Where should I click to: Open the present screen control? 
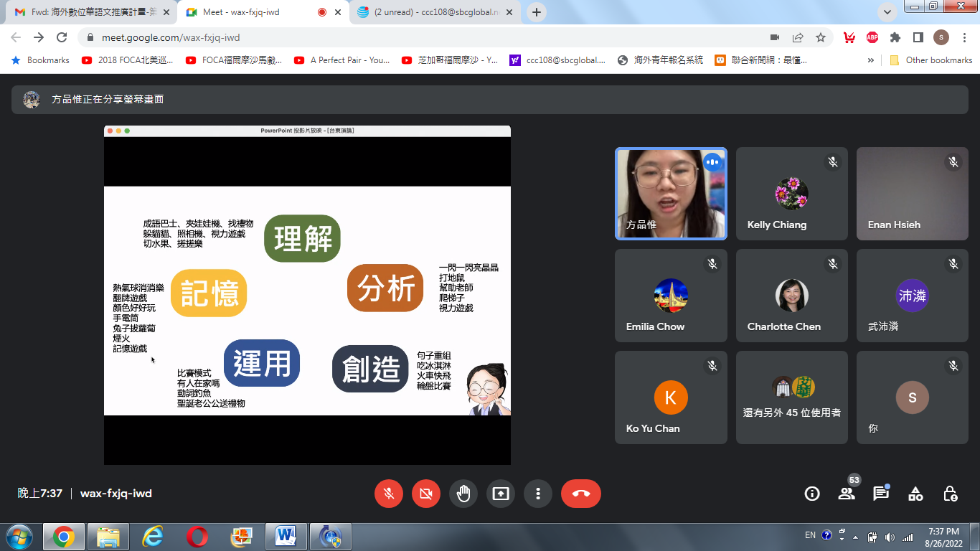(x=501, y=494)
